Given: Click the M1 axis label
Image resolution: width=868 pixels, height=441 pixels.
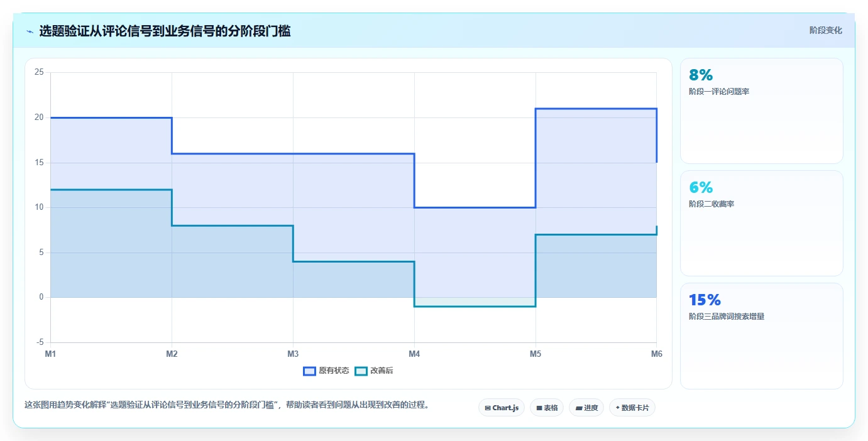Looking at the screenshot, I should click(50, 354).
